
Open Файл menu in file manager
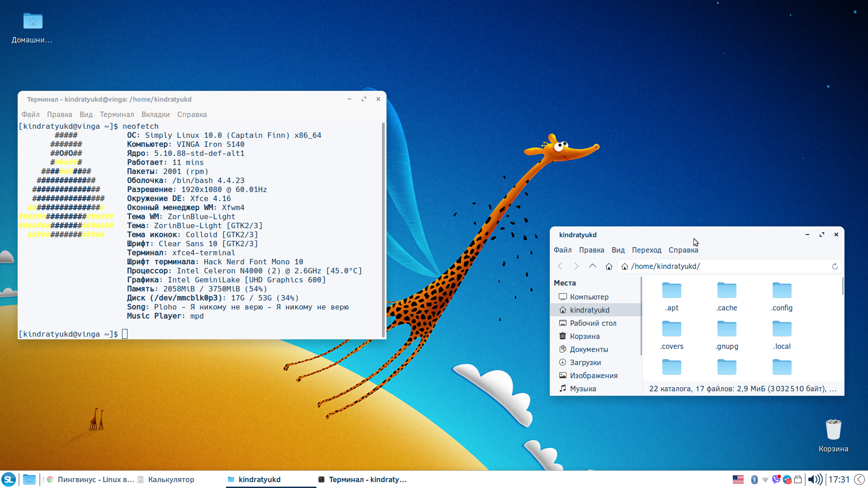coord(563,250)
